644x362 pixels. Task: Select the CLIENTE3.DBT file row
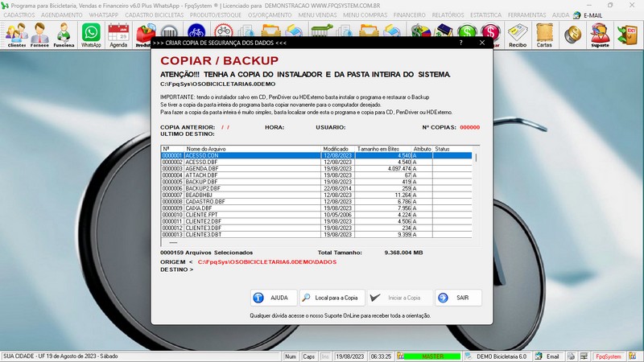(x=316, y=234)
